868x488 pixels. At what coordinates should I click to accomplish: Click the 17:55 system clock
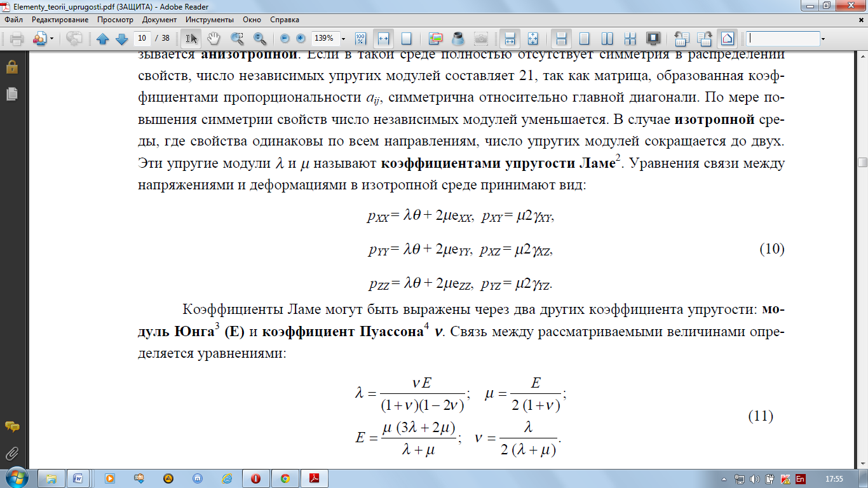(x=833, y=478)
